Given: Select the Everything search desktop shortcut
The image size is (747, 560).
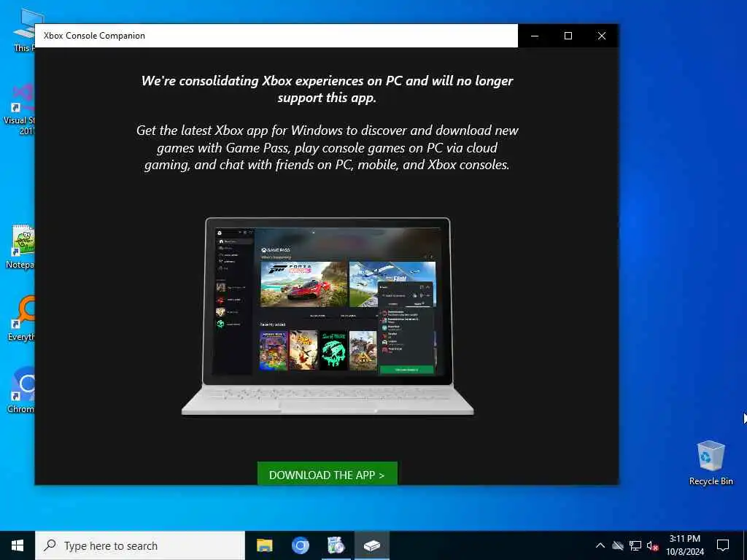Looking at the screenshot, I should pos(21,318).
